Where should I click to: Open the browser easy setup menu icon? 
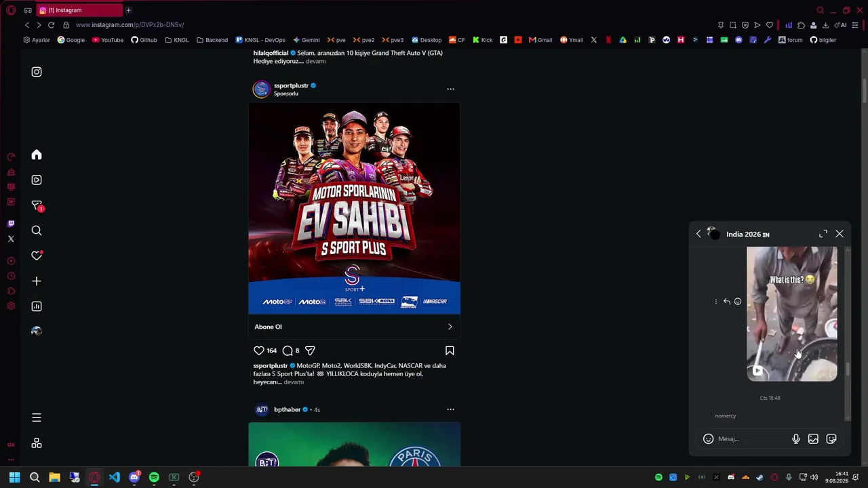[855, 25]
